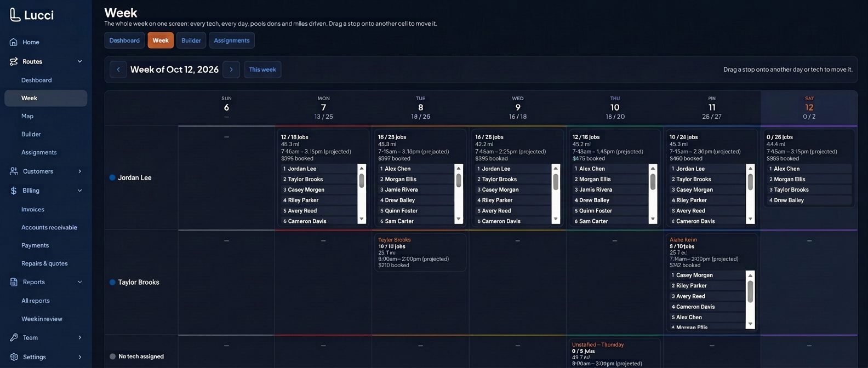Click the Routes icon in sidebar
This screenshot has width=868, height=368.
coord(14,61)
